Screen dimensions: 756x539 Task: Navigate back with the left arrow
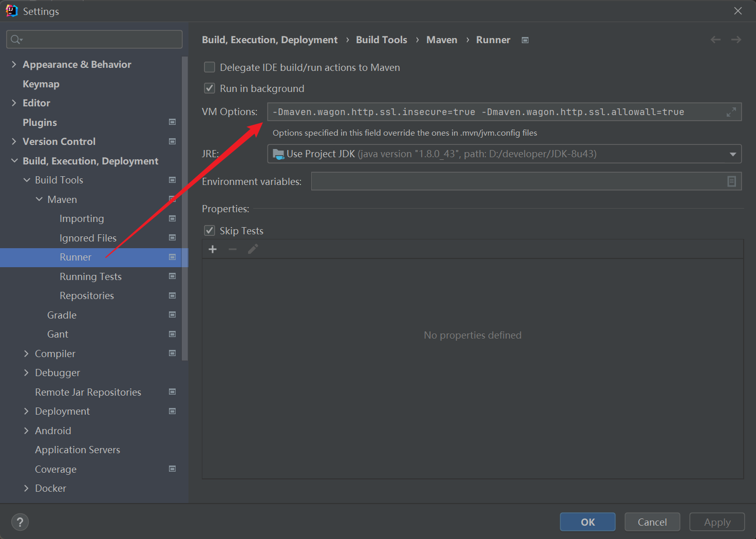pos(715,40)
